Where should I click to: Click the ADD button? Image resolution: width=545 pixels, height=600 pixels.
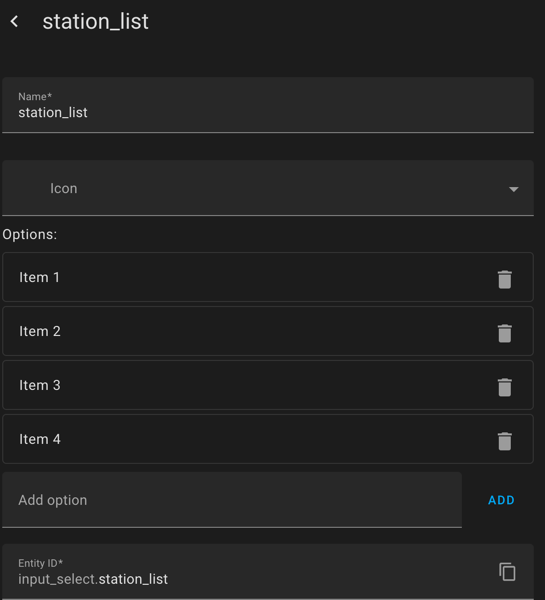pyautogui.click(x=501, y=500)
